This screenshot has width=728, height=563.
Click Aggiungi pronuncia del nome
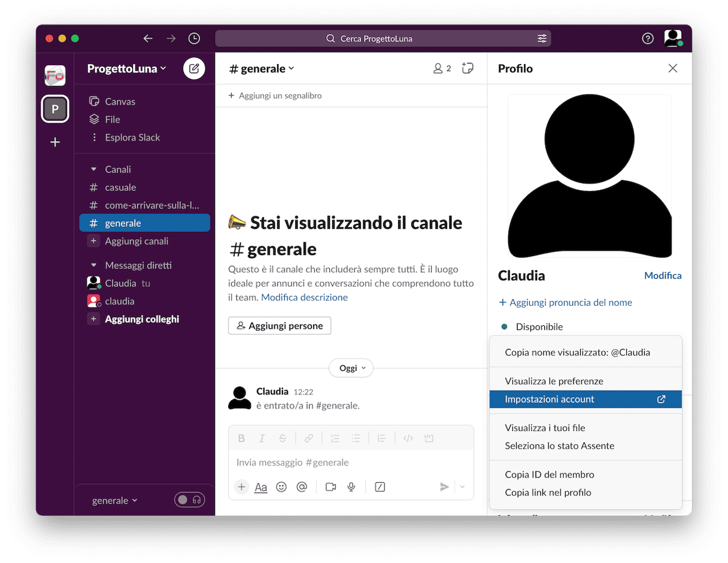[x=565, y=302]
